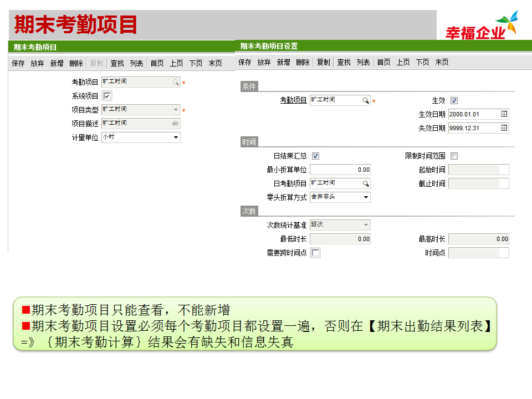Open the 考勤项目 lookup magnifier in left panel

(x=176, y=81)
